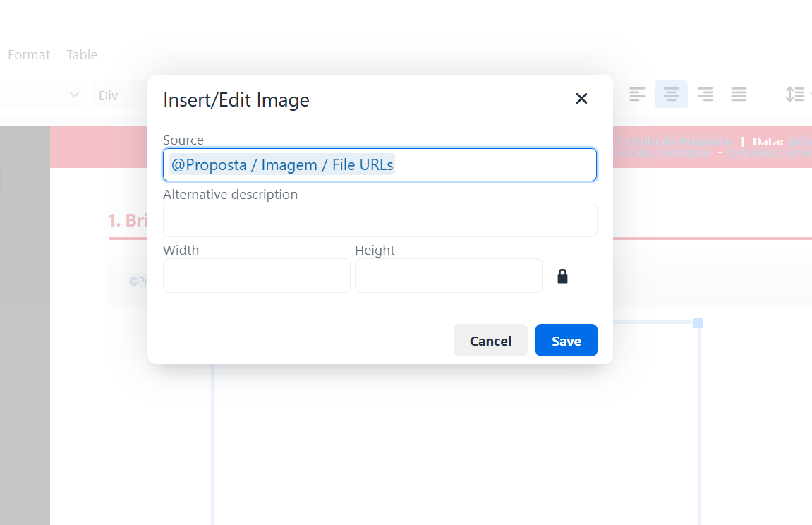The height and width of the screenshot is (525, 812).
Task: Close the Insert/Edit Image dialog
Action: (581, 99)
